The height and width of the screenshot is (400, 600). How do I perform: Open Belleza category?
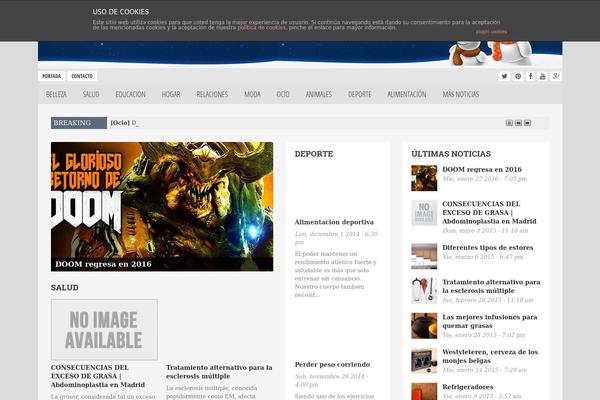click(56, 94)
